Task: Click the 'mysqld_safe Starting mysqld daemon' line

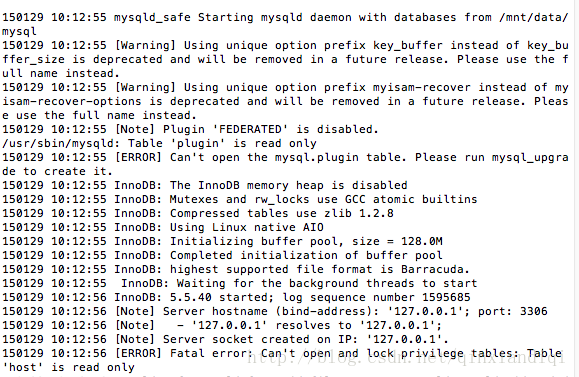Action: (x=285, y=24)
